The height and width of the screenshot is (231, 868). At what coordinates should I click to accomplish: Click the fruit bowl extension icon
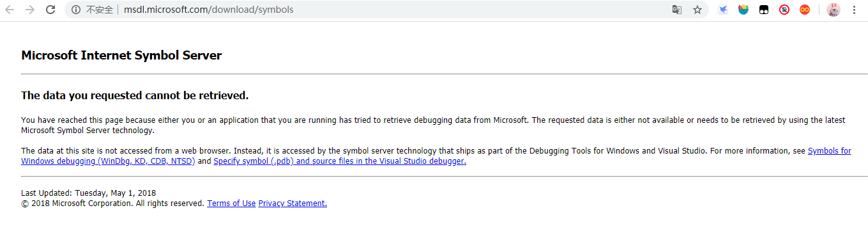pos(743,10)
